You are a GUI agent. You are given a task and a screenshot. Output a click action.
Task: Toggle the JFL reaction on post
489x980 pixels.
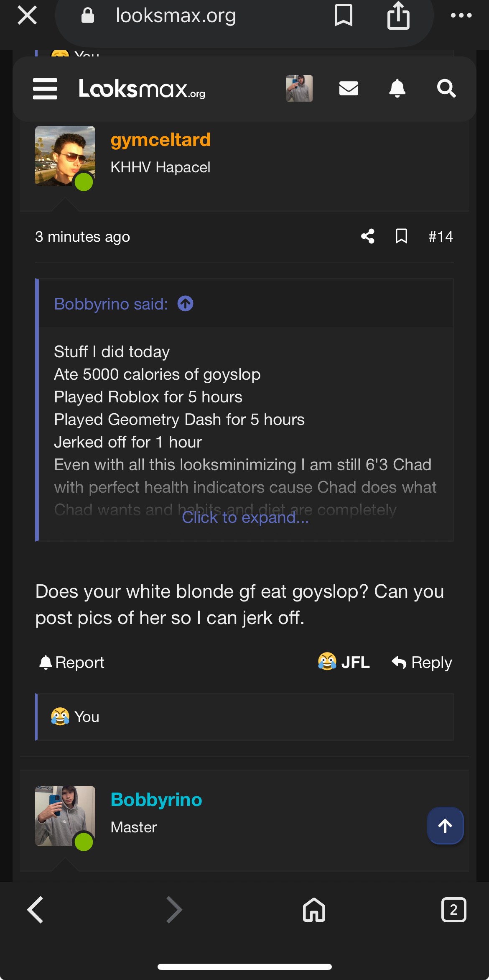click(344, 662)
